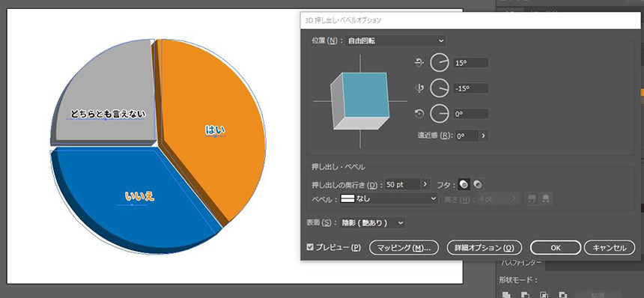Screen dimensions: 644x298
Task: Click the 50 pt depth input field
Action: 403,185
